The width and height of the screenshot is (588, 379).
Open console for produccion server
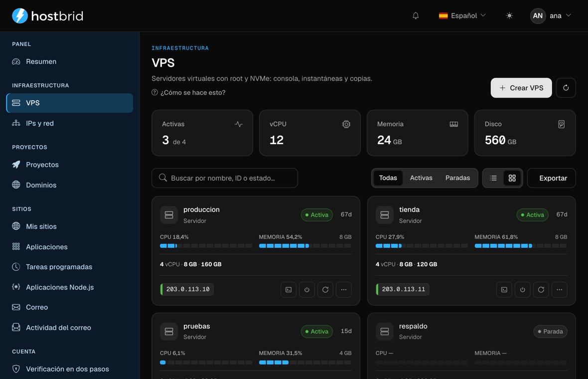[289, 290]
